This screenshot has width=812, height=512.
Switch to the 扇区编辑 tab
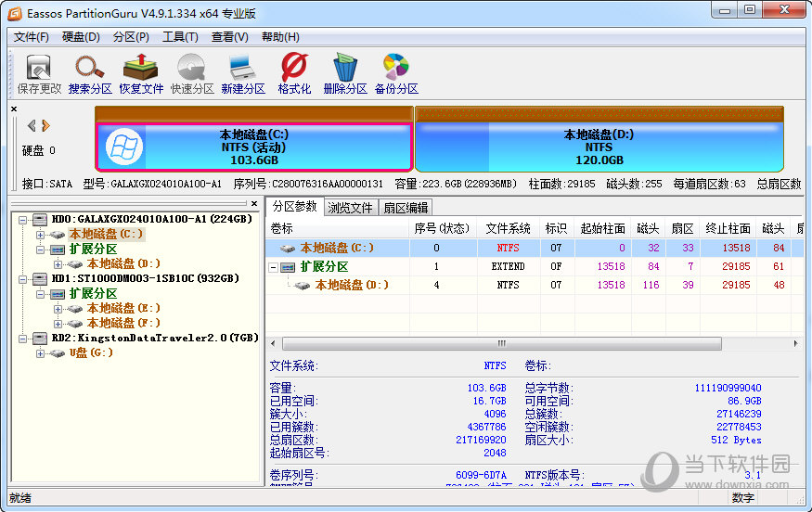406,208
